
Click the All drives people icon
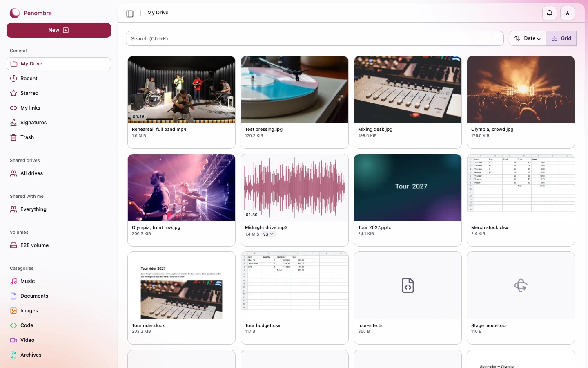13,173
